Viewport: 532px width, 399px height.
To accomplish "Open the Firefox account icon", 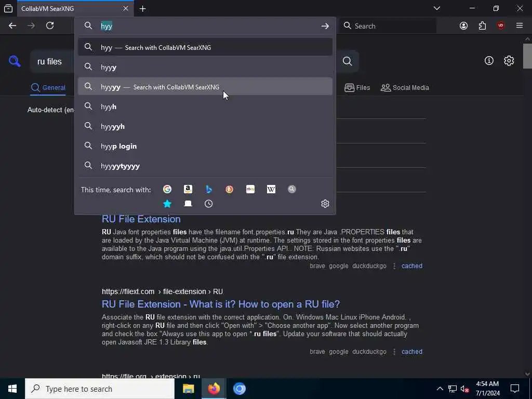I will coord(463,26).
